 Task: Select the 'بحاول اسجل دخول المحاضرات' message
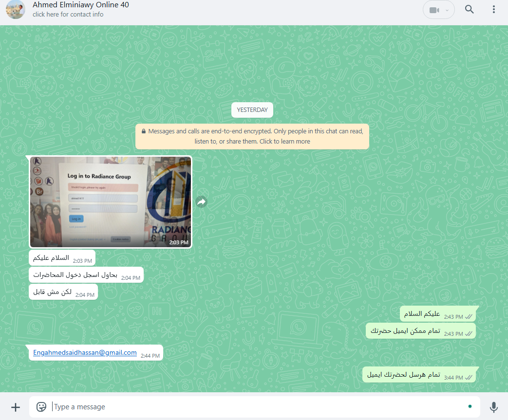point(86,275)
